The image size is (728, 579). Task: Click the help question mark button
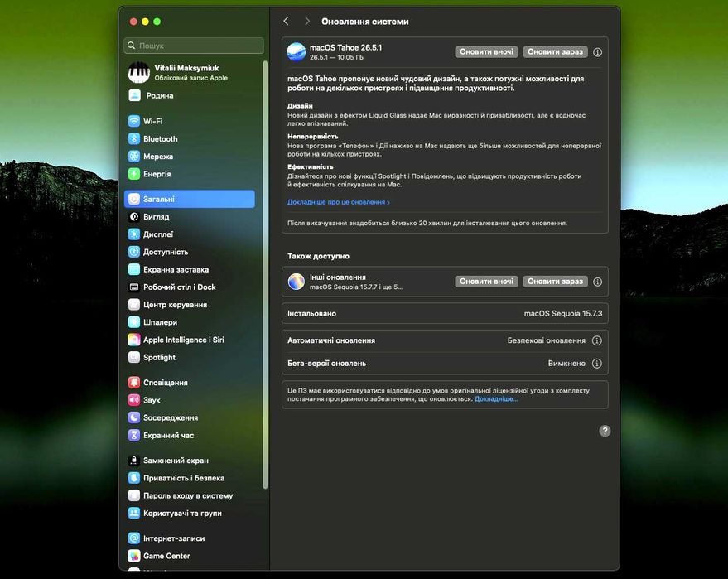[605, 431]
